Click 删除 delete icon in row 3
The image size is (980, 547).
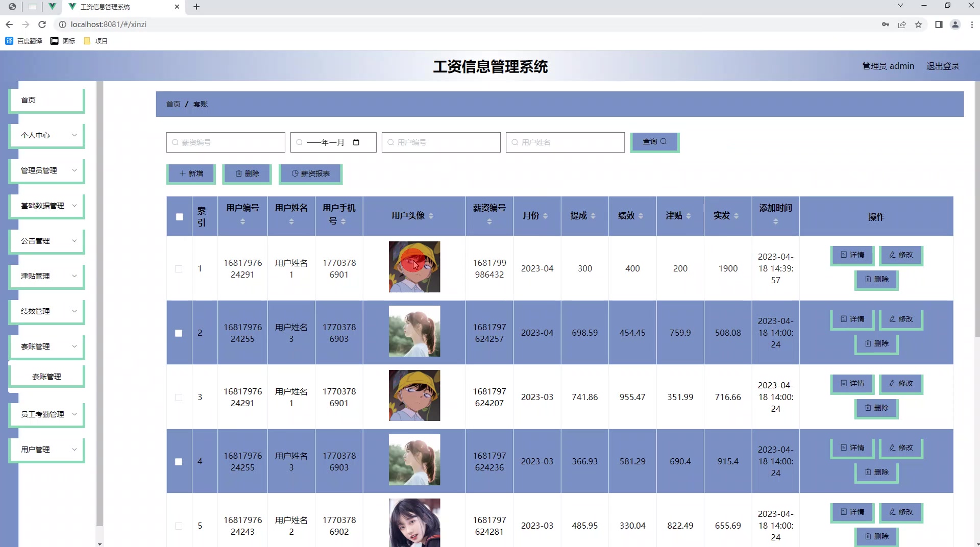click(867, 408)
